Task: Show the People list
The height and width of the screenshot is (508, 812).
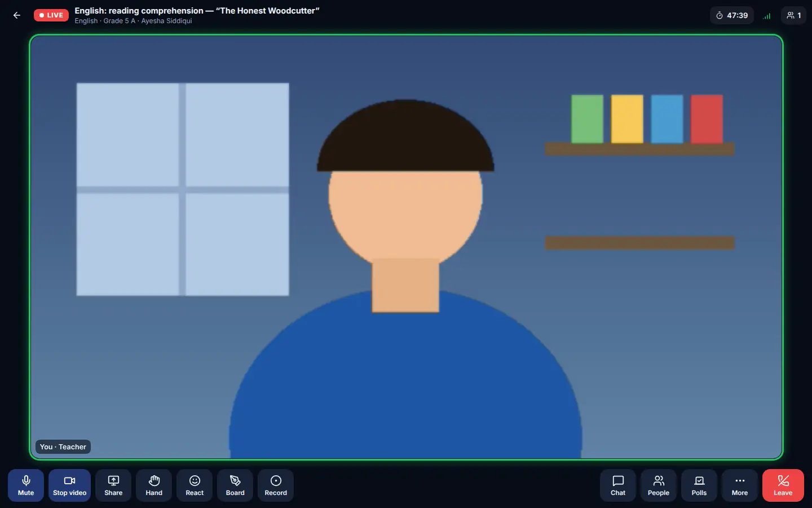Action: point(659,485)
